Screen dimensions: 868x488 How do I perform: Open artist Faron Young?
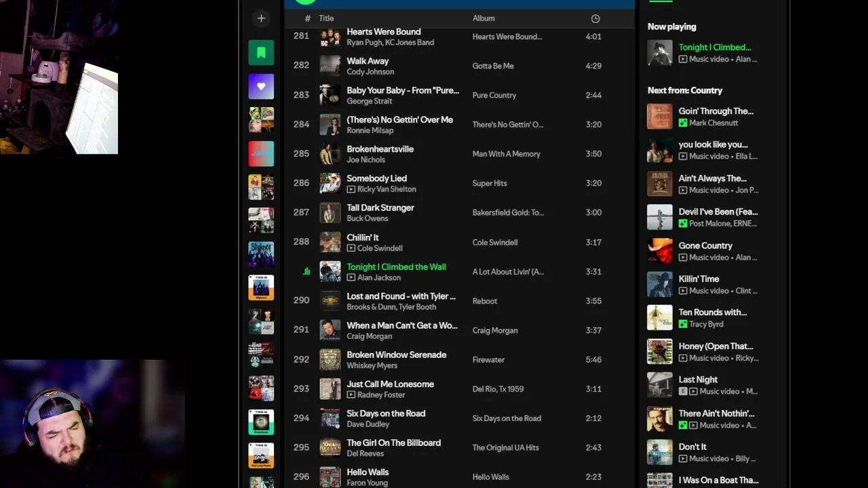coord(368,483)
